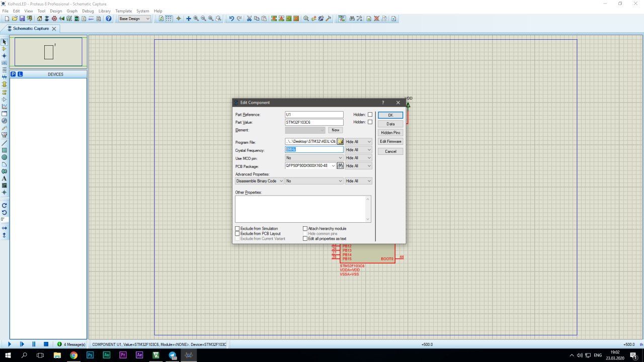This screenshot has width=644, height=362.
Task: Open the Debug menu
Action: tap(88, 11)
